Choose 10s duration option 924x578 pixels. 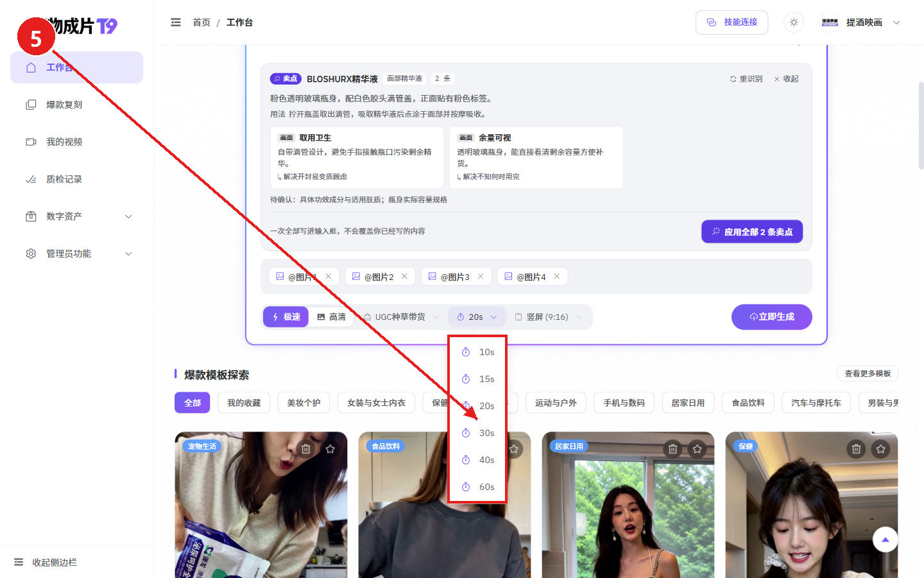477,353
